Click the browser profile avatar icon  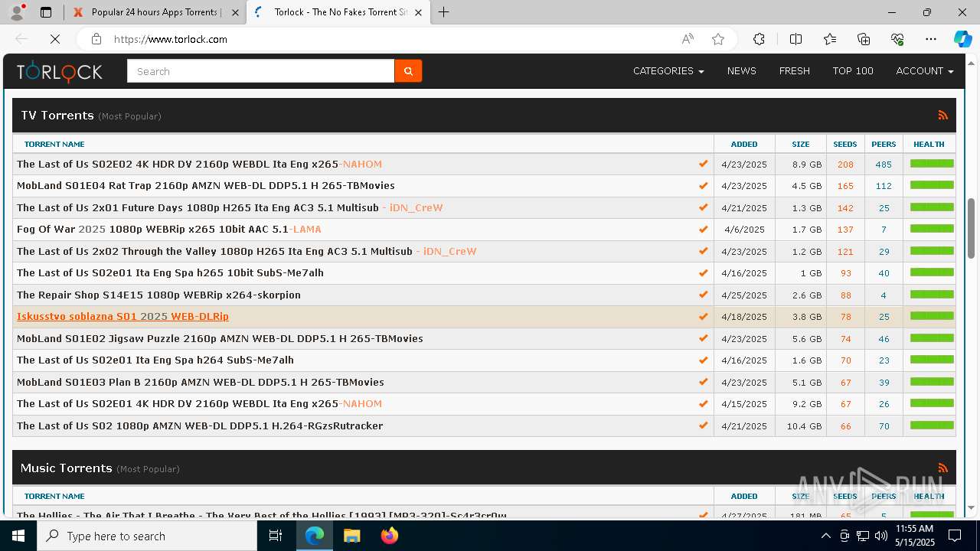point(17,12)
